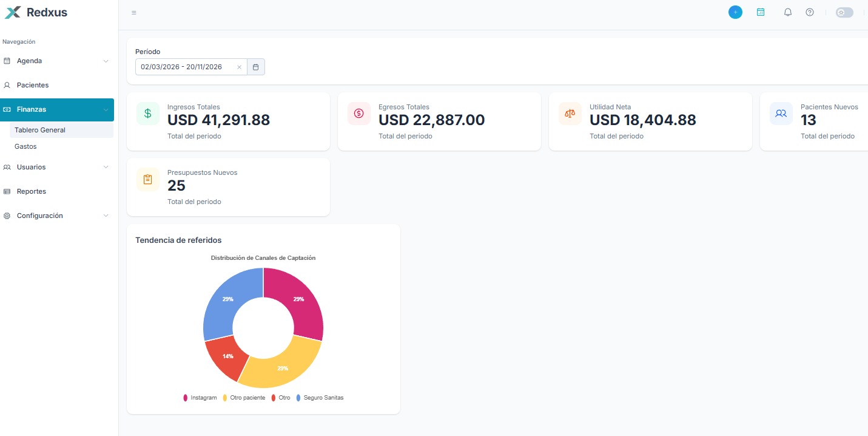Toggle Instagram legend color swatch
This screenshot has width=868, height=436.
click(186, 398)
